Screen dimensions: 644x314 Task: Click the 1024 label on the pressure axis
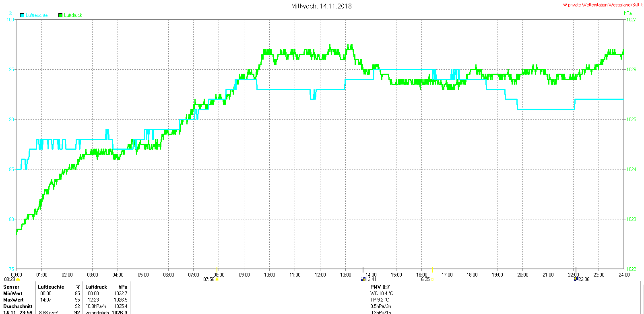[x=631, y=169]
